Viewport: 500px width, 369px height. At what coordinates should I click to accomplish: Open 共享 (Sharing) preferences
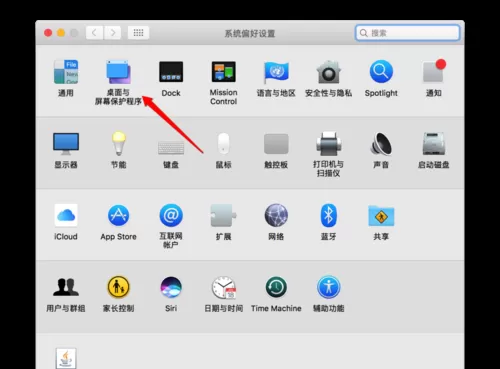point(381,216)
